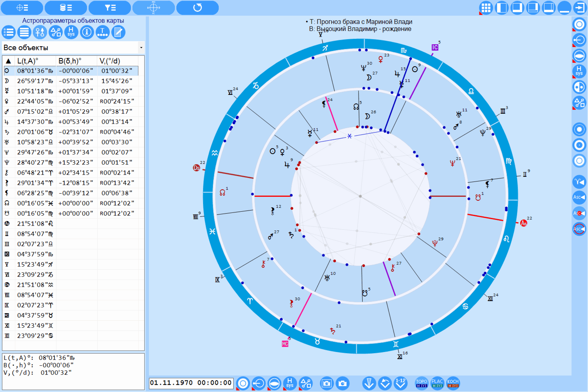Open the grid layout icon top right
Viewport: 588px width, 392px height.
486,8
